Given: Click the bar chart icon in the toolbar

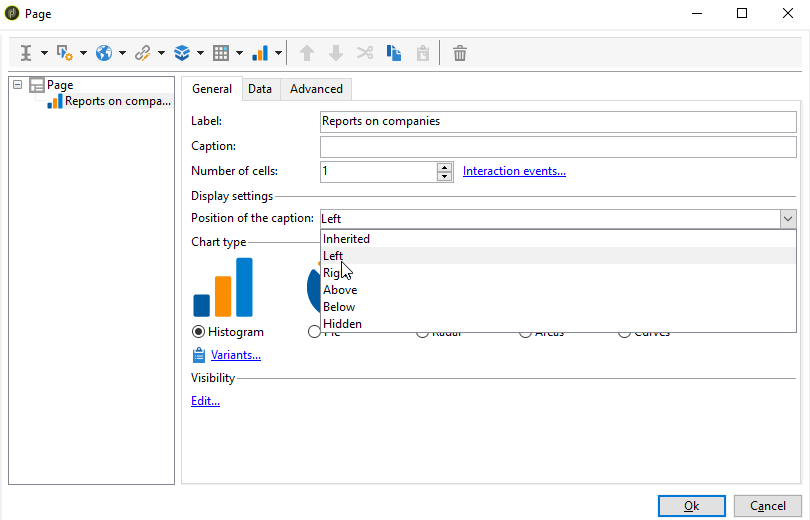Looking at the screenshot, I should pyautogui.click(x=260, y=53).
